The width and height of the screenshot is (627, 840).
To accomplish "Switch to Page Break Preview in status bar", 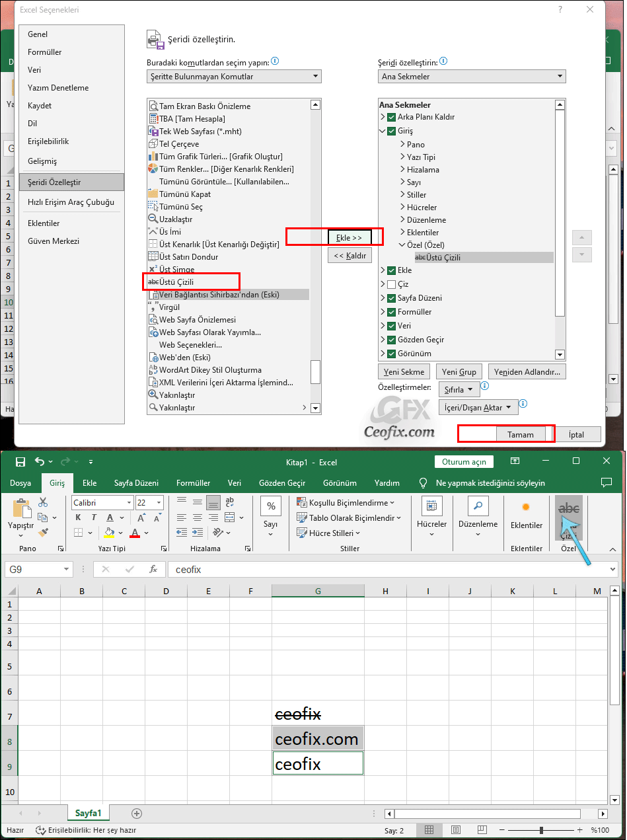I will pyautogui.click(x=483, y=830).
